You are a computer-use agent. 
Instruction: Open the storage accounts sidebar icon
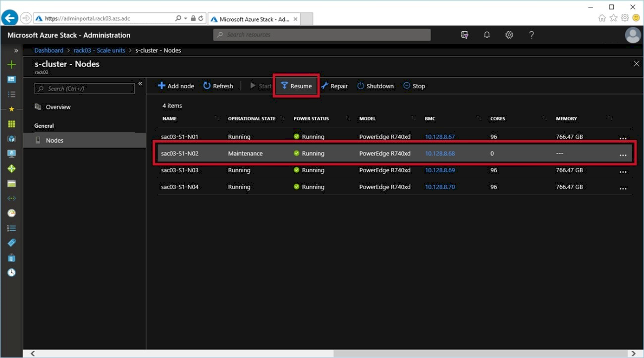[11, 184]
